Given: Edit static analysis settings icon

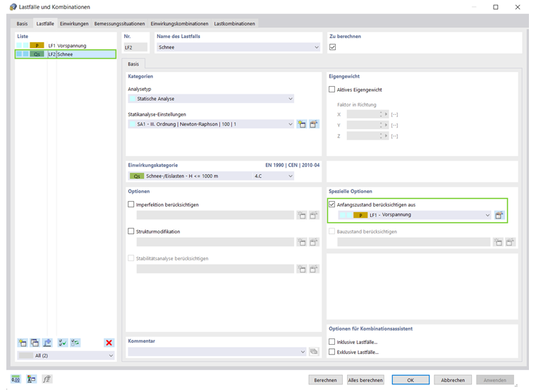Looking at the screenshot, I should [x=314, y=124].
